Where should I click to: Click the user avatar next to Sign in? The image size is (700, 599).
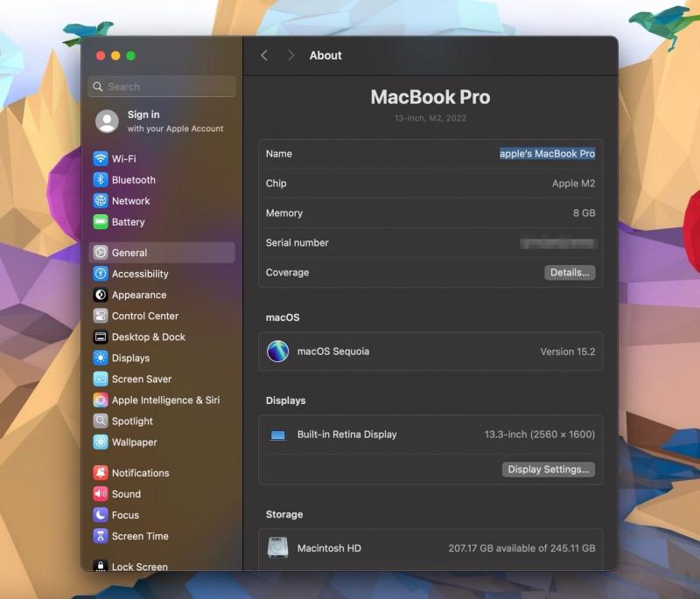[x=107, y=121]
